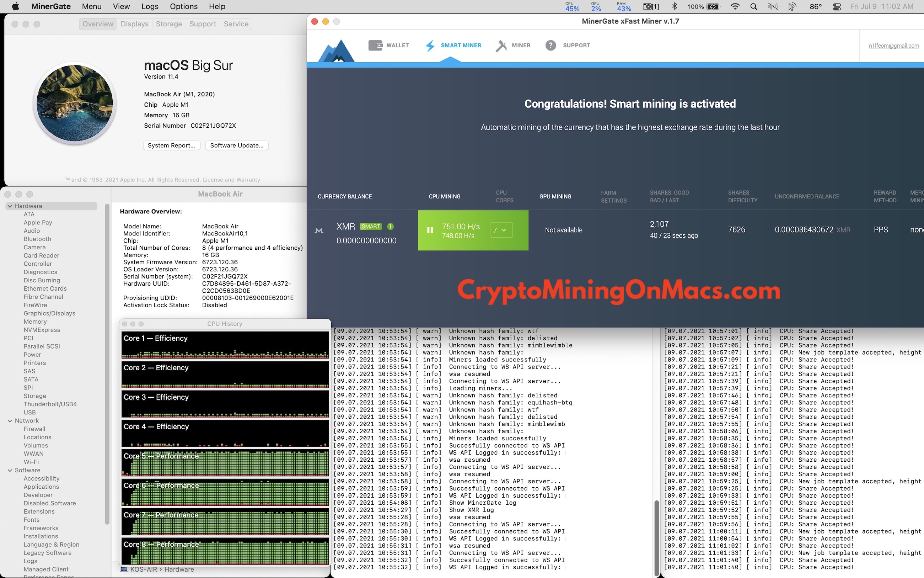The width and height of the screenshot is (924, 578).
Task: Click the muted sound icon in menu bar
Action: (x=772, y=6)
